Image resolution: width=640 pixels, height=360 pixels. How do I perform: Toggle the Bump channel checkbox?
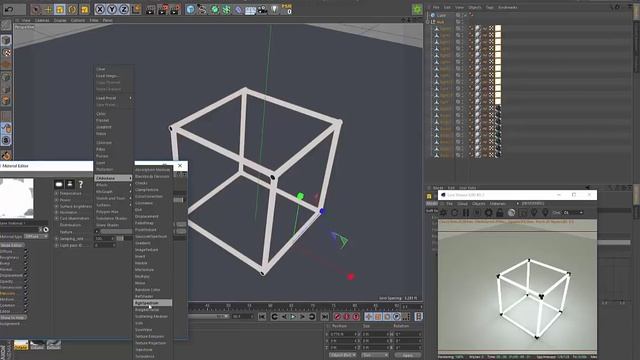(x=26, y=263)
